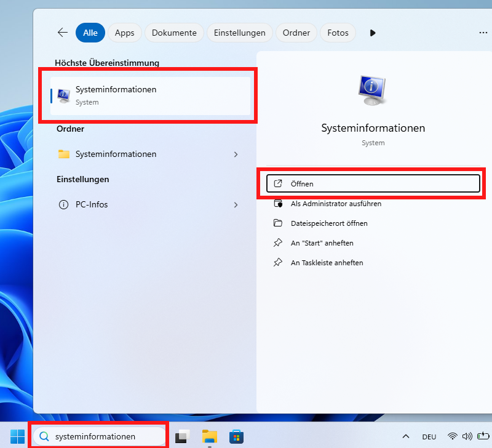Image resolution: width=492 pixels, height=448 pixels.
Task: Show hidden tray icons chevron
Action: pyautogui.click(x=406, y=436)
